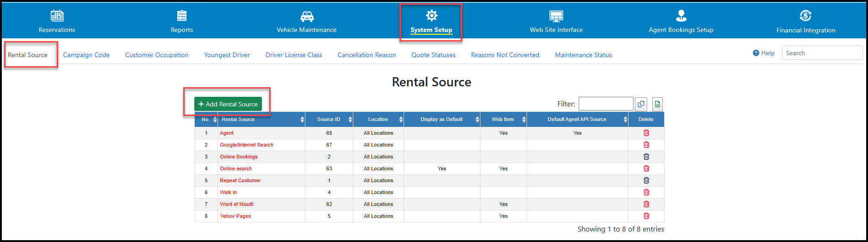The image size is (868, 242).
Task: Delete the Word of Mouth rental source
Action: [x=646, y=204]
